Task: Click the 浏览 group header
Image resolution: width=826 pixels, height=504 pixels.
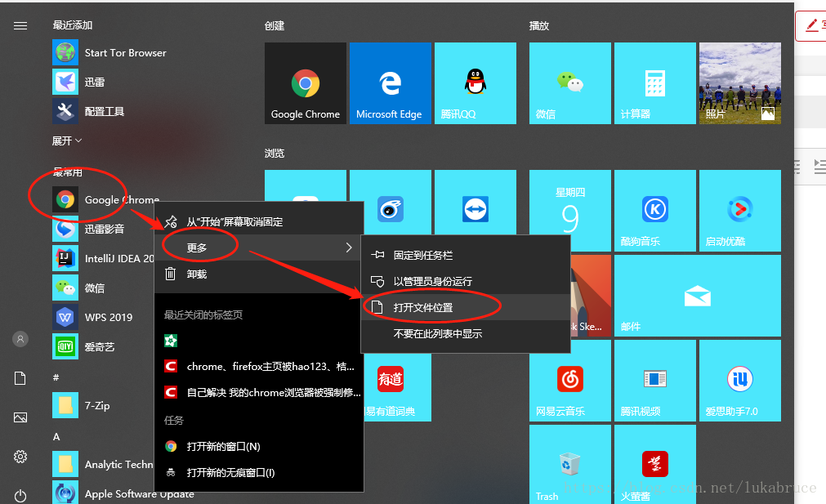Action: click(x=275, y=154)
